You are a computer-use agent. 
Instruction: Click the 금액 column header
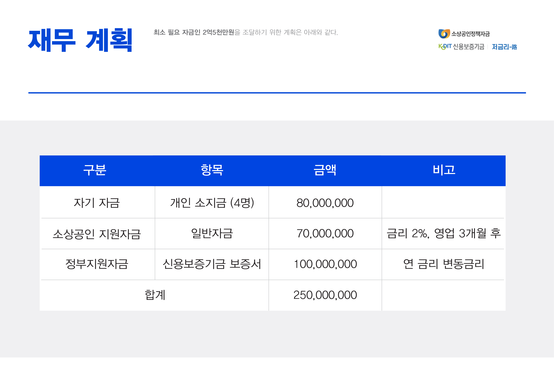click(325, 170)
